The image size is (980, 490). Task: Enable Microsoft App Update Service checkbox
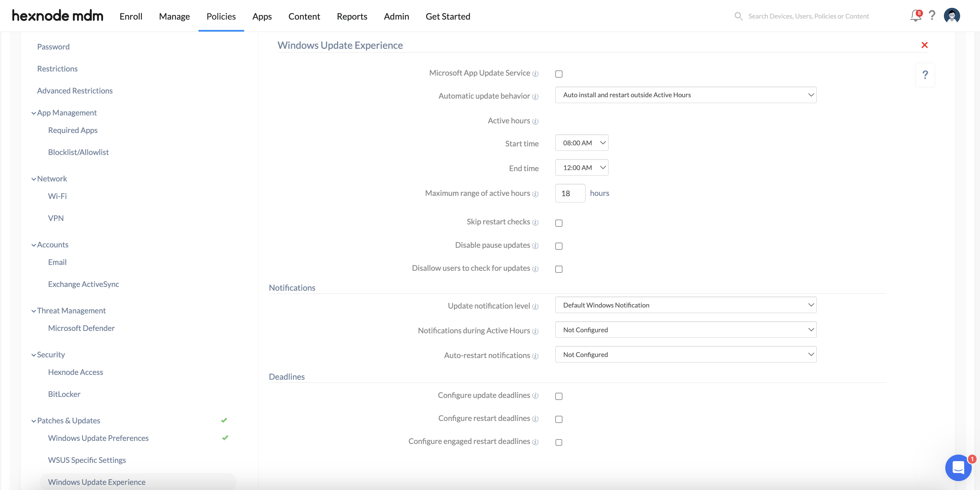tap(558, 74)
